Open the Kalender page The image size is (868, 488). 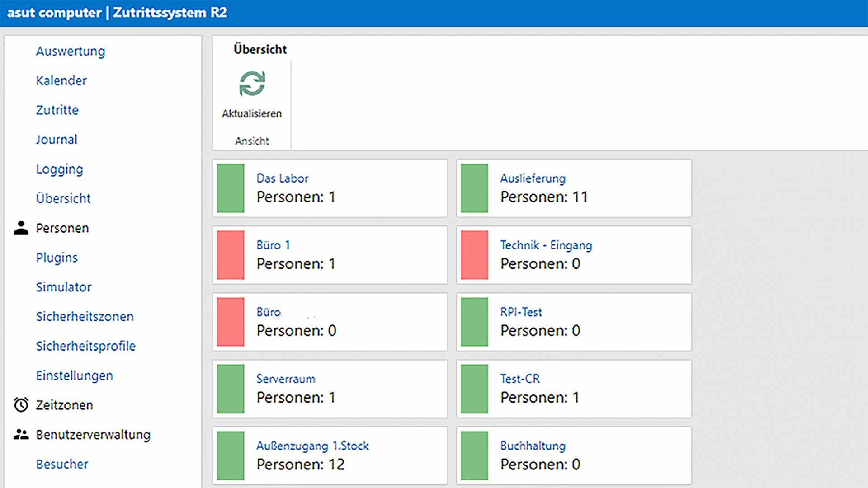coord(61,80)
